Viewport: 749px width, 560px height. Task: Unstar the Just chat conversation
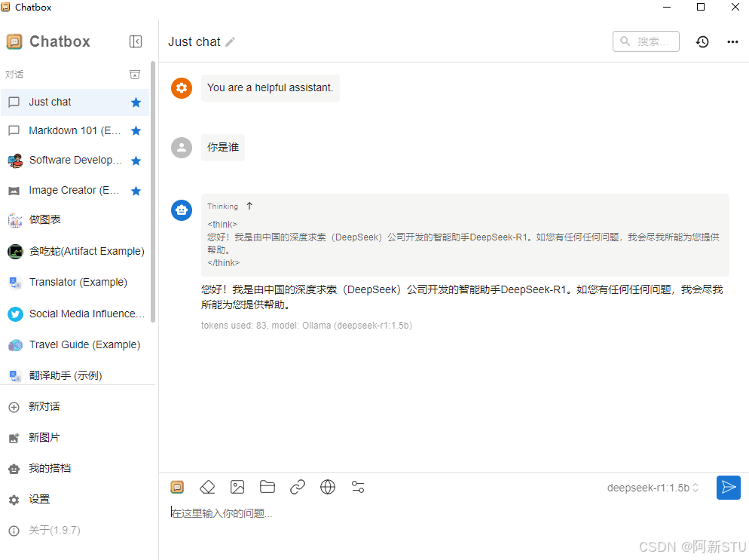136,103
